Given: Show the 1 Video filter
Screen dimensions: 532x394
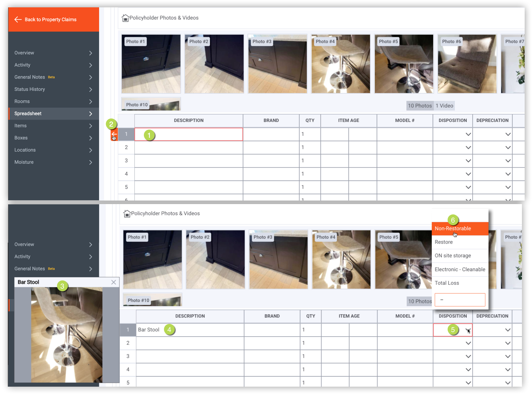Looking at the screenshot, I should pyautogui.click(x=444, y=106).
